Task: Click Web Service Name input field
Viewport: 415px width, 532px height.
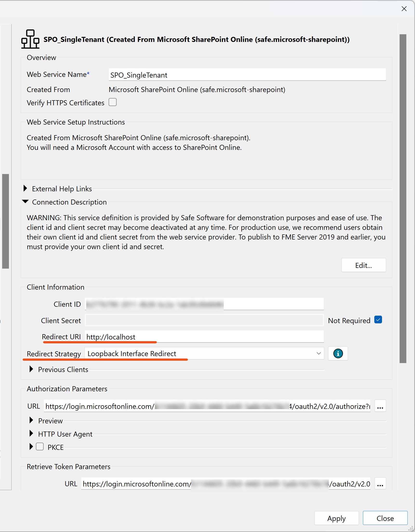Action: click(247, 74)
